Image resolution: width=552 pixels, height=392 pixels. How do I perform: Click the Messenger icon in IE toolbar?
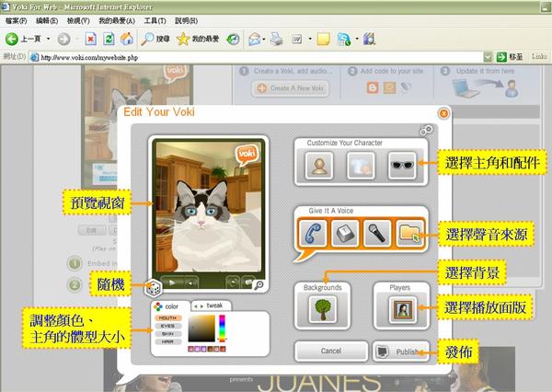pos(344,39)
